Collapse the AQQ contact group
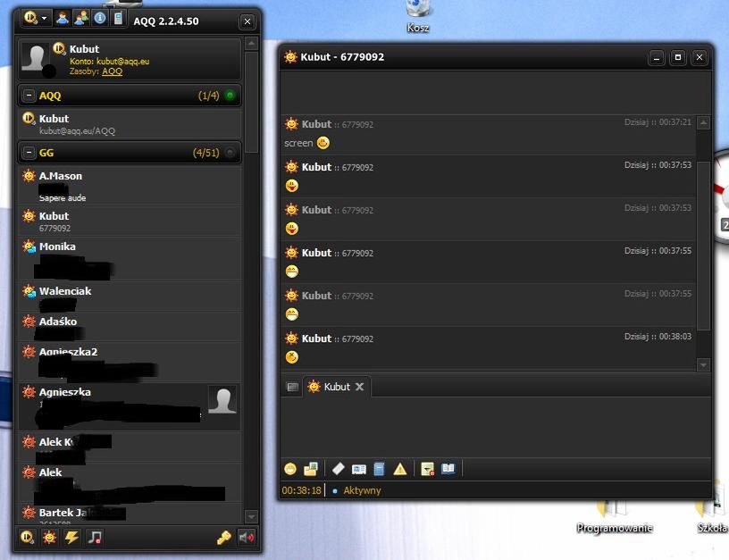 [29, 96]
